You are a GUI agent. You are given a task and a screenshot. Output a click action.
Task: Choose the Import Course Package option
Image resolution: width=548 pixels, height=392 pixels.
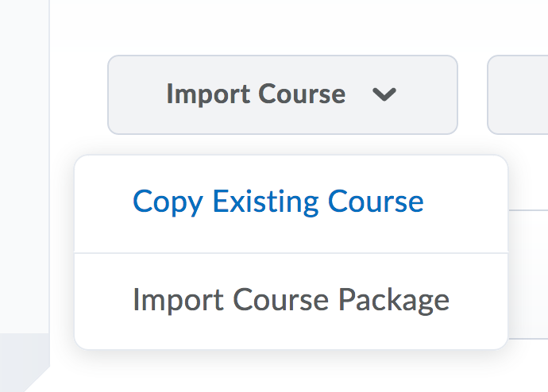tap(291, 300)
